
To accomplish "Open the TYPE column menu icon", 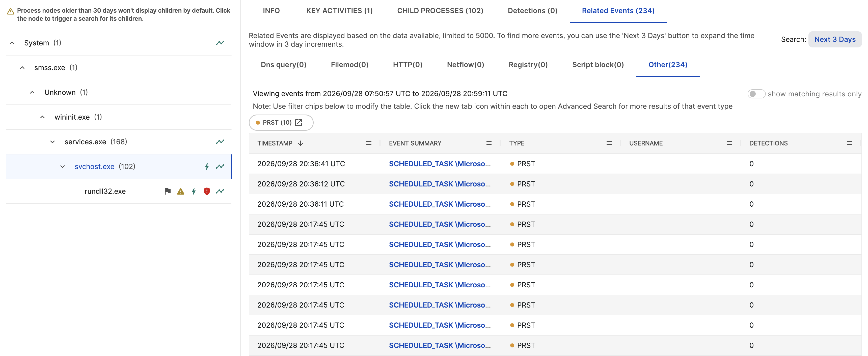I will click(x=609, y=143).
